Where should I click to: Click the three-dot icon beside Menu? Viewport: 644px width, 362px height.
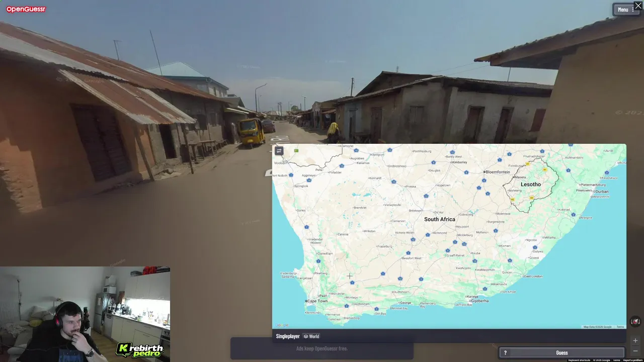[633, 10]
